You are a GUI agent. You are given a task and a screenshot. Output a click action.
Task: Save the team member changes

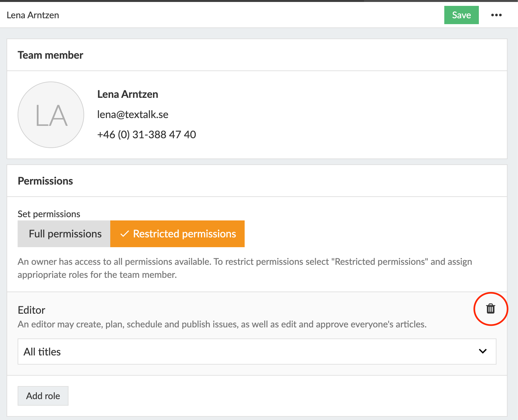(461, 15)
